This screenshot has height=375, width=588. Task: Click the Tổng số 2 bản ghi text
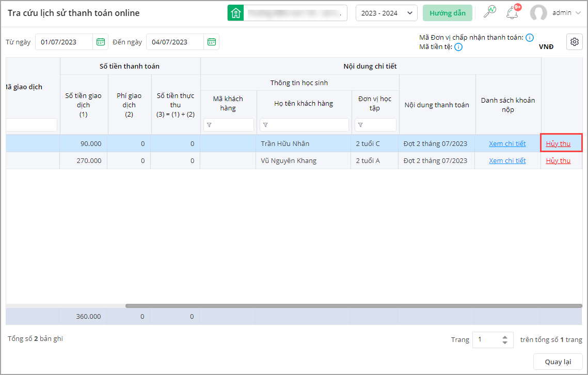35,339
